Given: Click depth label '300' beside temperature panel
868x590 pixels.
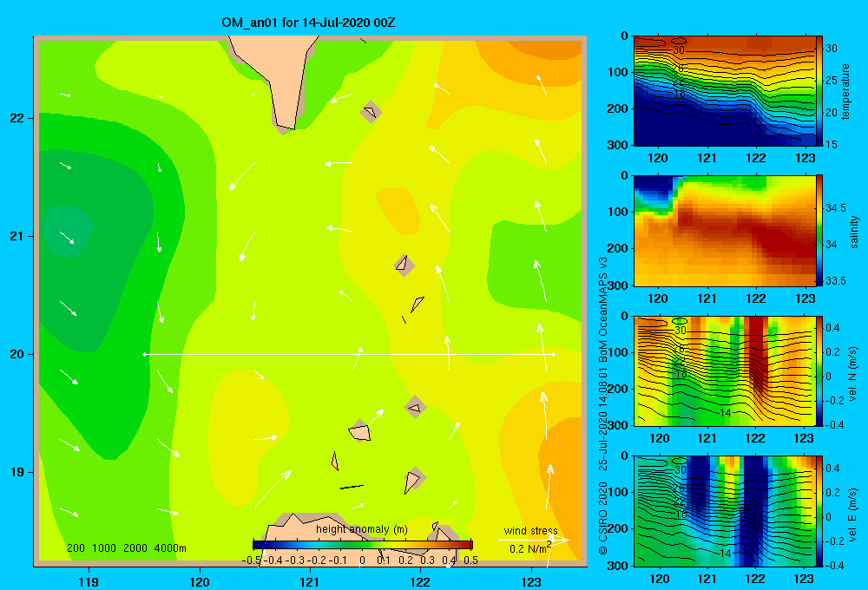Looking at the screenshot, I should coord(617,145).
